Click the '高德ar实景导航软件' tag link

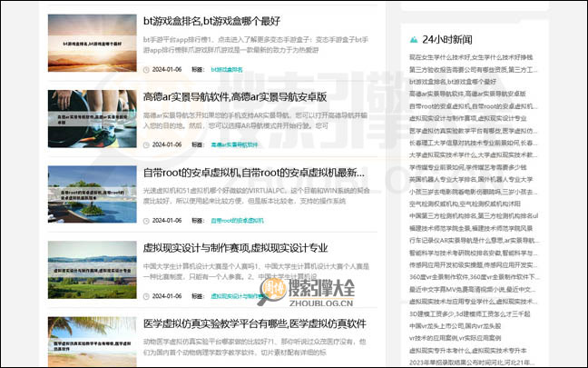[x=234, y=144]
